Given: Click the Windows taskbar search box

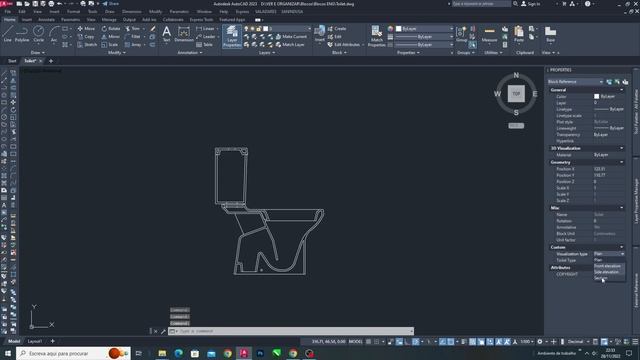Looking at the screenshot, I should click(73, 353).
